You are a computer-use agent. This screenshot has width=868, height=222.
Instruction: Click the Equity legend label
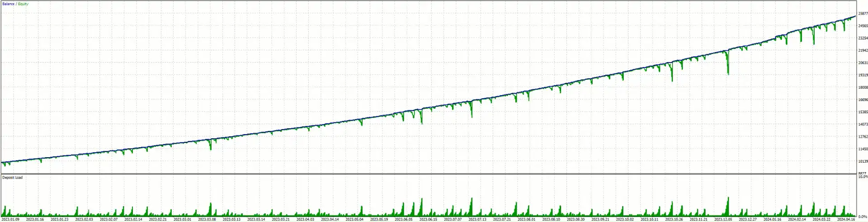click(23, 4)
